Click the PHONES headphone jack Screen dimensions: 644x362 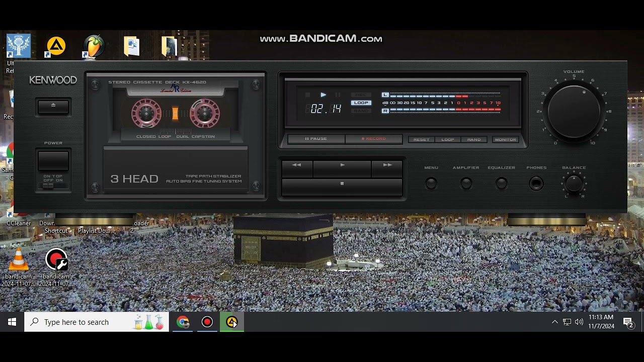pyautogui.click(x=536, y=184)
